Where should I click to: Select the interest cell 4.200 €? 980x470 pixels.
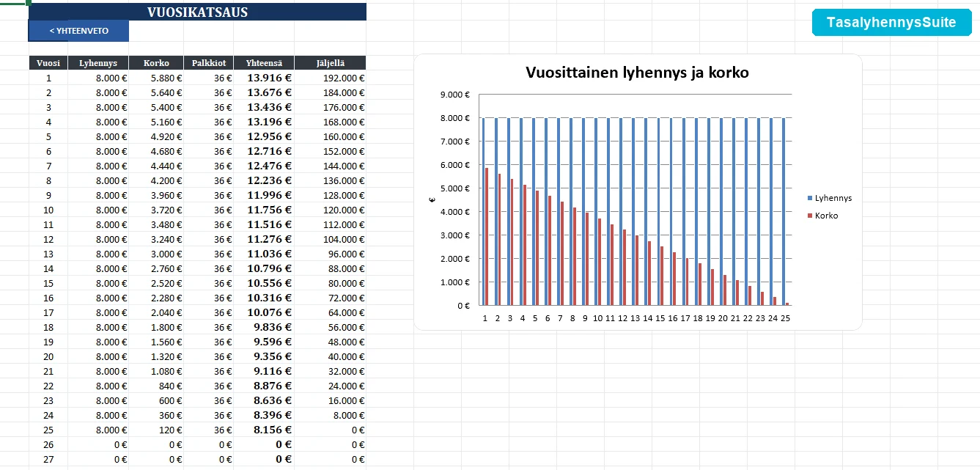pos(156,180)
